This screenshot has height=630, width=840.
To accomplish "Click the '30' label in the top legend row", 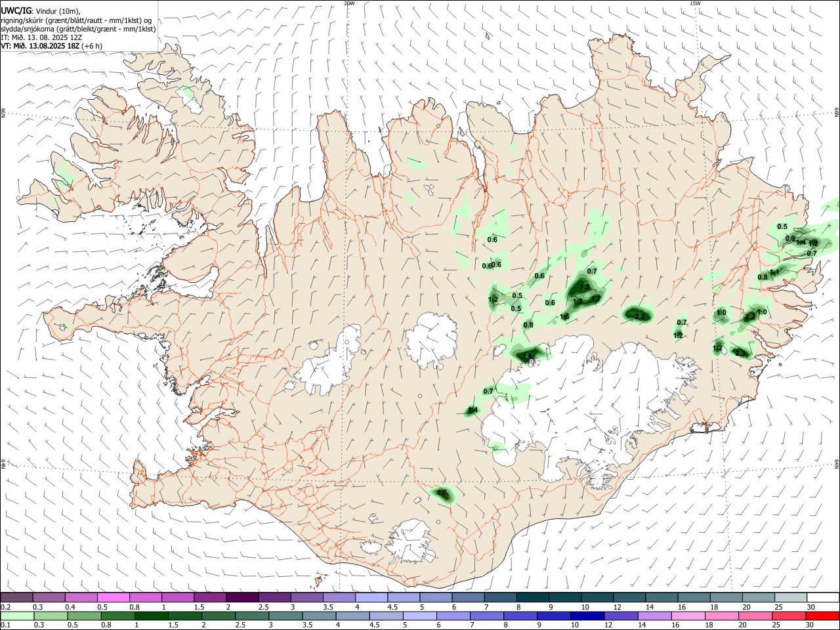I will point(811,607).
